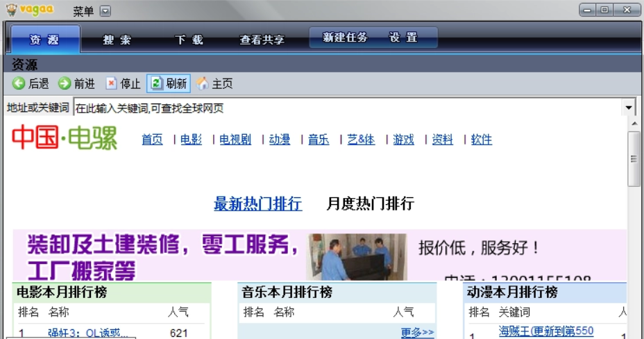Open the 软件 navigation link
Viewport: 644px width, 339px height.
[482, 140]
